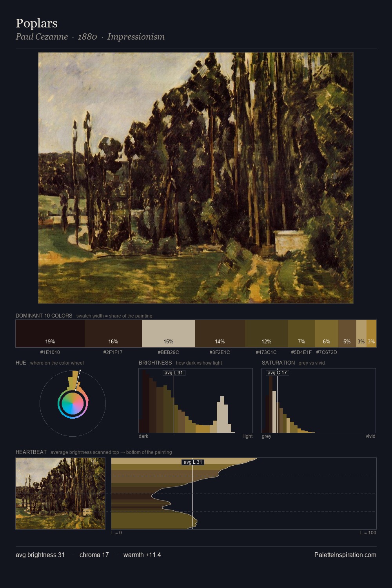Click the hue color wheel
Screen dimensions: 392x588
pyautogui.click(x=73, y=404)
